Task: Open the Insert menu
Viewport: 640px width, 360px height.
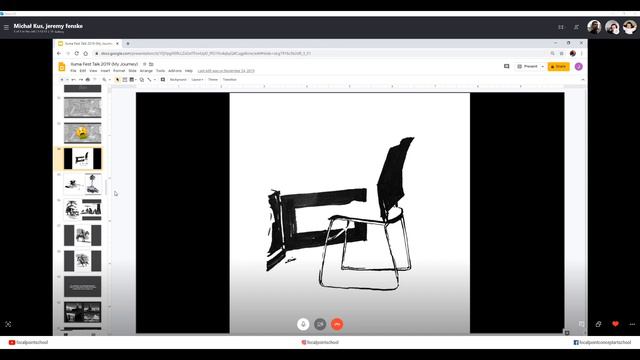Action: [x=105, y=71]
